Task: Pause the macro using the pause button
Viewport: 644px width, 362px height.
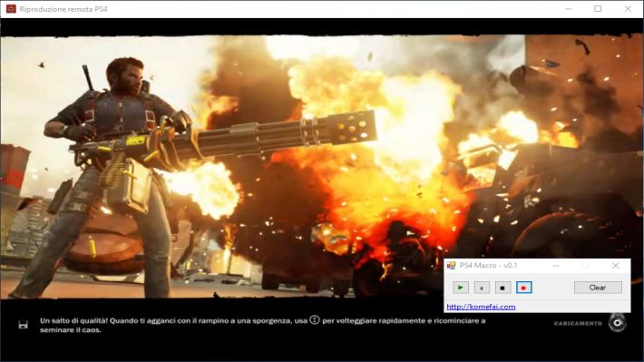Action: tap(482, 288)
